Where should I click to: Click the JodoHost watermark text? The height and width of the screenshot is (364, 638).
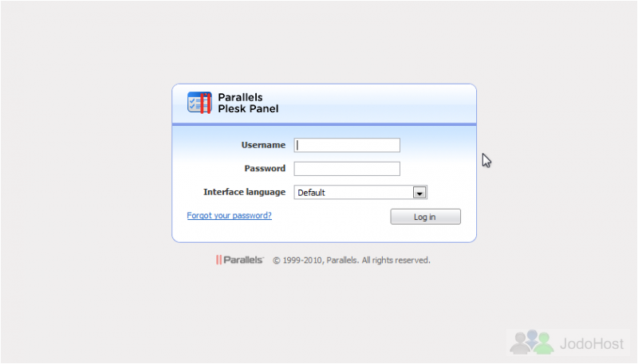point(592,343)
